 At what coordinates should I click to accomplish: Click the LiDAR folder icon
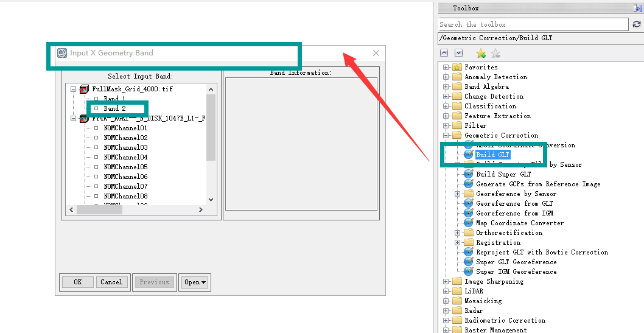tap(457, 291)
